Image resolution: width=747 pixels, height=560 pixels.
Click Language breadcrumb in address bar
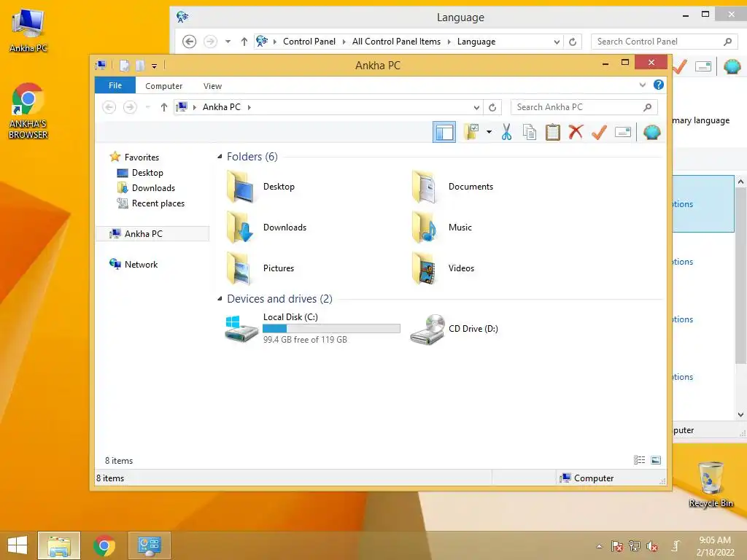click(x=476, y=42)
